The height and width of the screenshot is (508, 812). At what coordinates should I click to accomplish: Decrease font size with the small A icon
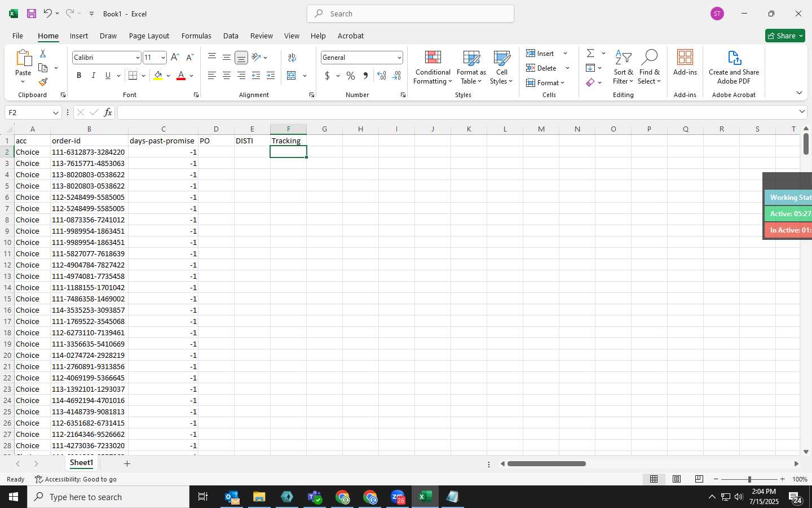189,58
